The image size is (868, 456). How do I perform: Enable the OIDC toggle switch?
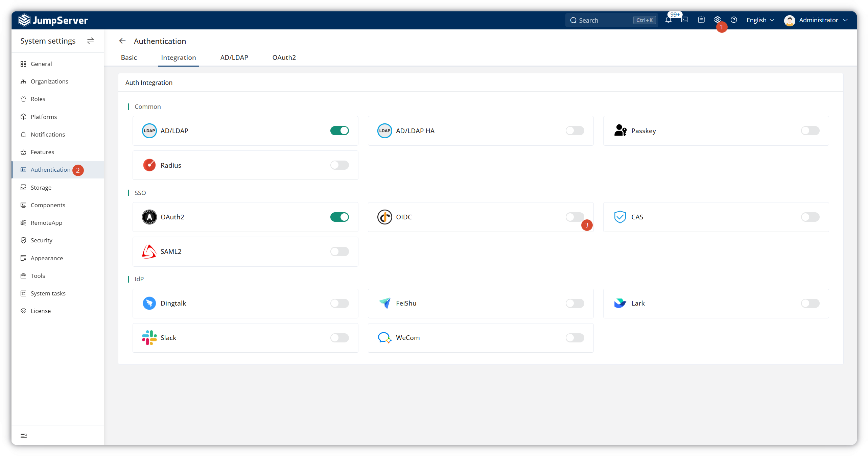(575, 217)
